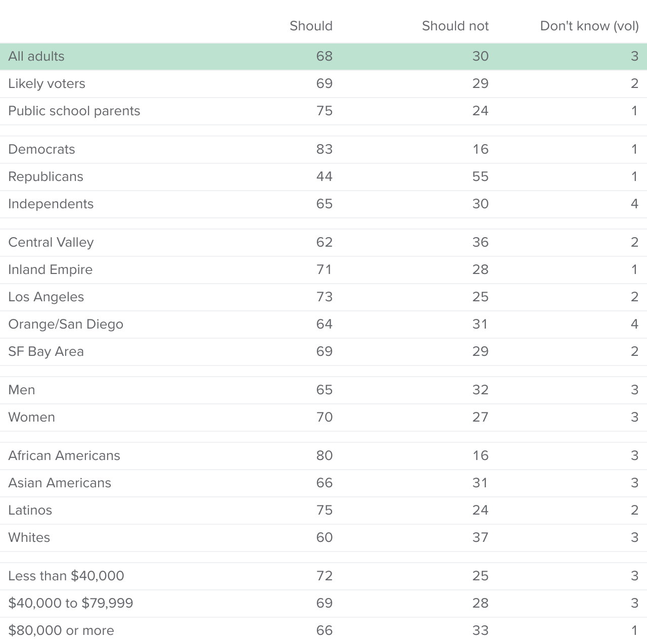
Task: Select the Likely voters row label
Action: click(47, 83)
